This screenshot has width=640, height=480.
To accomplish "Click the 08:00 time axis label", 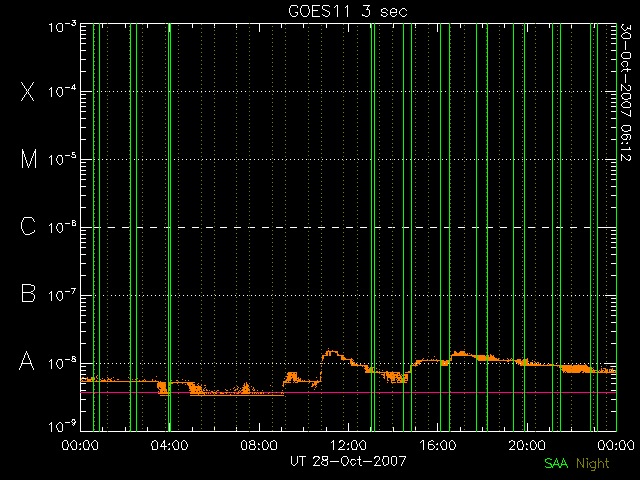I will point(259,444).
